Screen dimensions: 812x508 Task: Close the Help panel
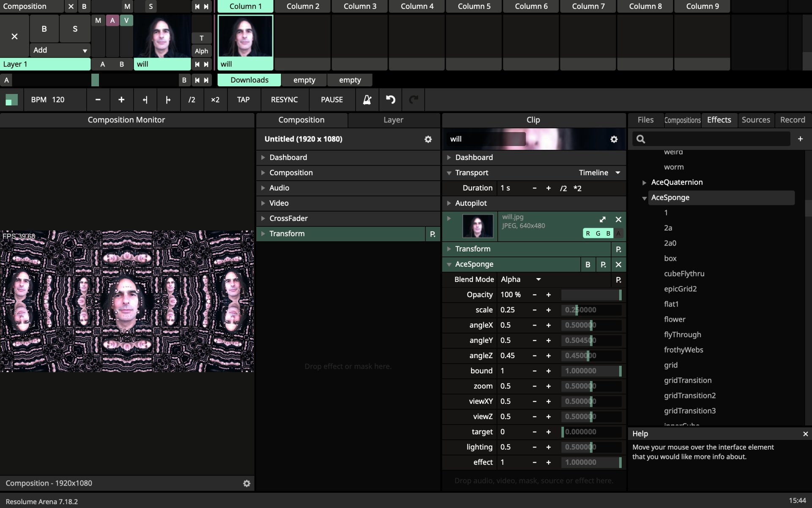(805, 434)
